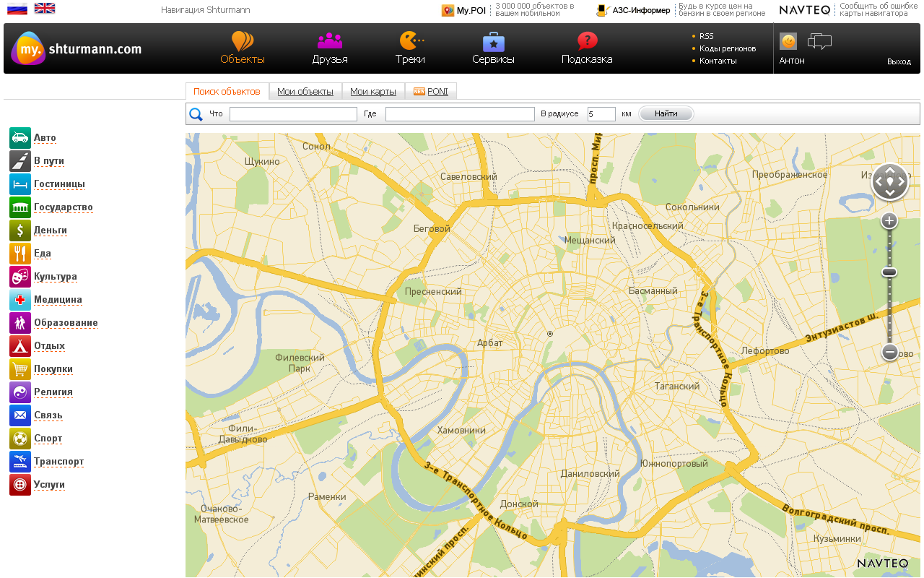Click the Авто category car icon
This screenshot has height=578, width=924.
click(20, 138)
